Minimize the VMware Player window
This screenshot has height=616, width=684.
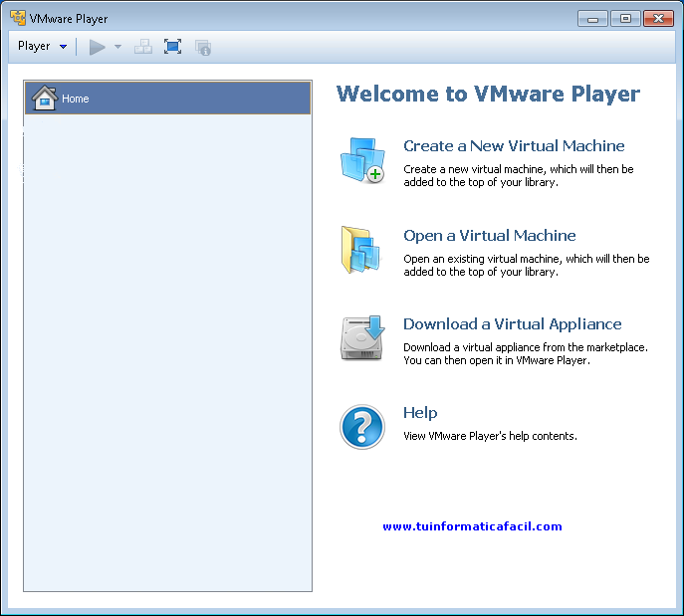[x=592, y=19]
